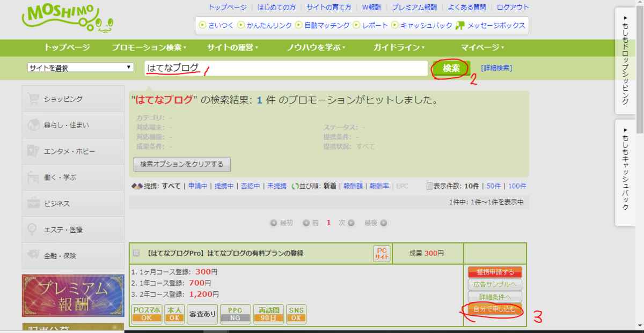Open W報酬 link
This screenshot has width=644, height=333.
tap(371, 8)
